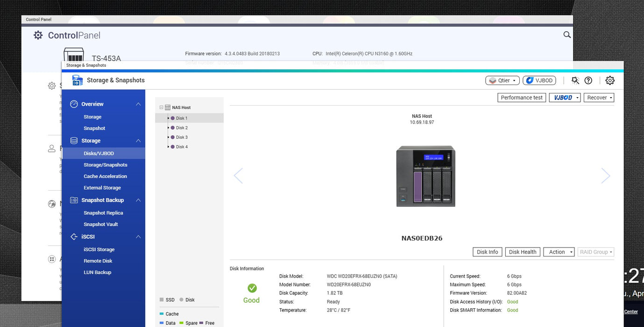The height and width of the screenshot is (327, 644).
Task: Click TS-453A device icon in Control Panel
Action: click(x=74, y=54)
